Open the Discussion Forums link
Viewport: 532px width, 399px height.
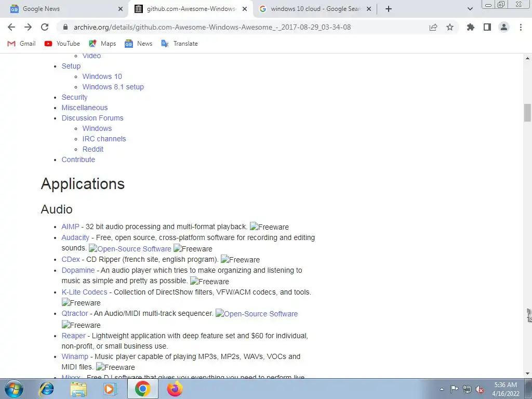pos(92,118)
